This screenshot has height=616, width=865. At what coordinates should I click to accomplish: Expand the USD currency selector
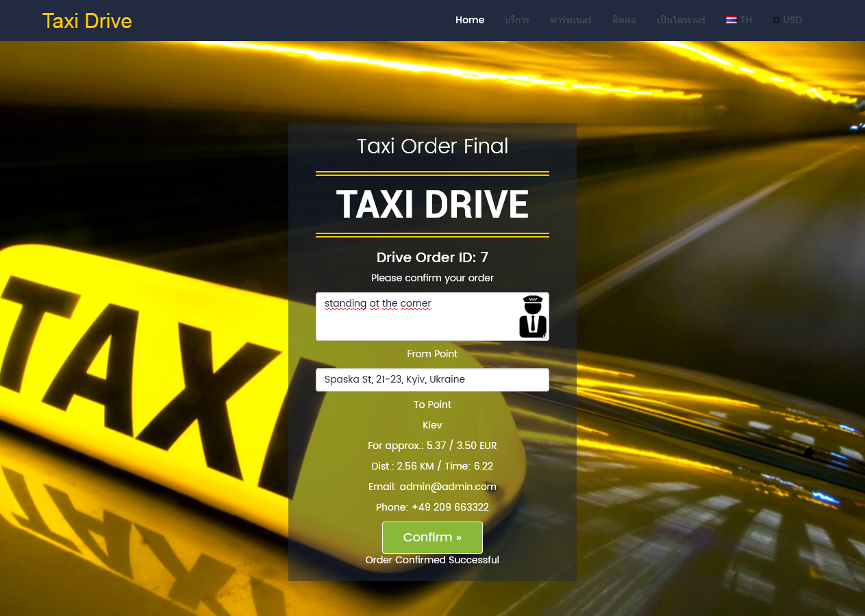[x=788, y=20]
